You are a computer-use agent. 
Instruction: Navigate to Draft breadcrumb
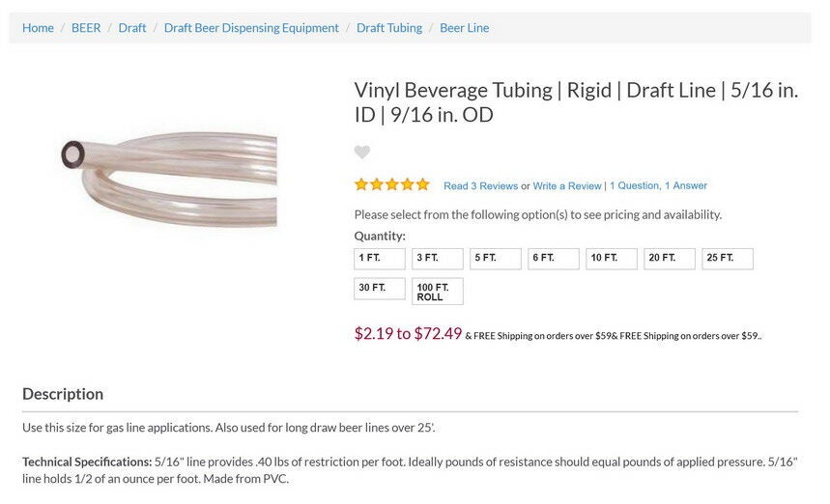point(132,28)
